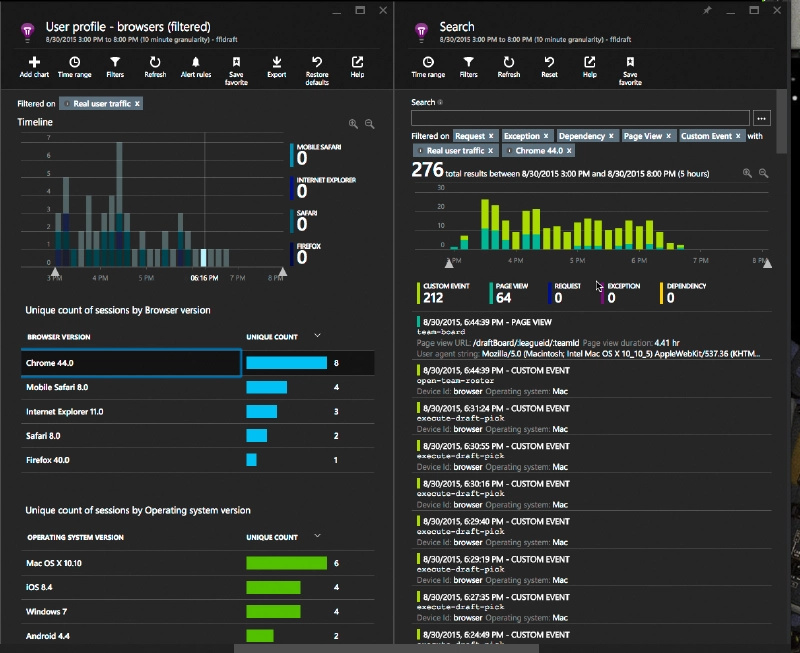
Task: Export the browsers data
Action: (277, 67)
